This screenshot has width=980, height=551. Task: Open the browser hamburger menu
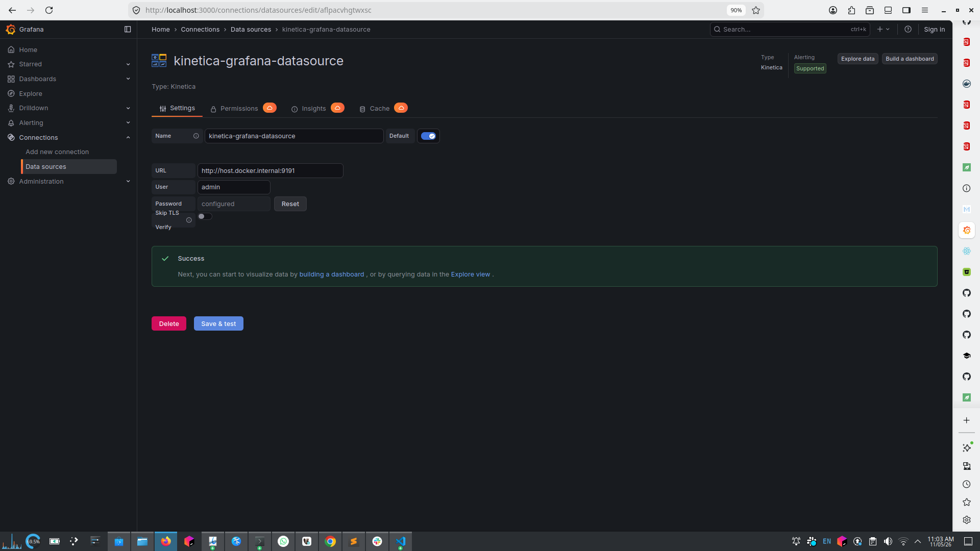point(925,10)
